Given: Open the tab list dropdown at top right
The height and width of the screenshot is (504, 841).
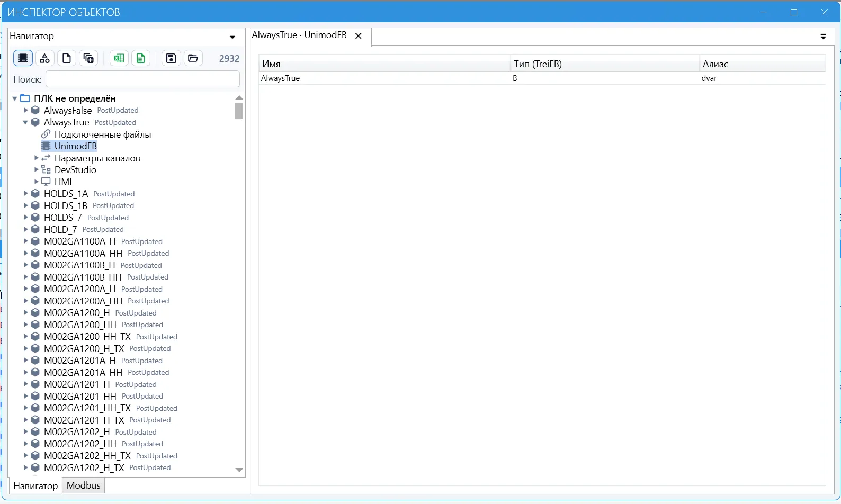Looking at the screenshot, I should [x=824, y=37].
